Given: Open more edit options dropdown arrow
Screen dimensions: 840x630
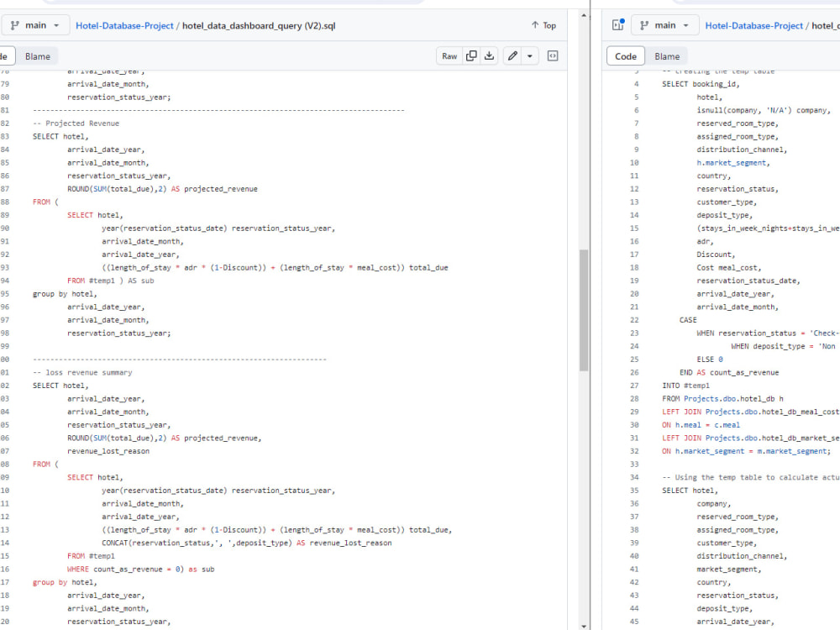Looking at the screenshot, I should point(530,55).
